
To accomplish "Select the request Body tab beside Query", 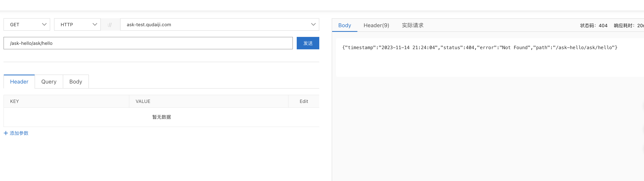I will click(76, 82).
